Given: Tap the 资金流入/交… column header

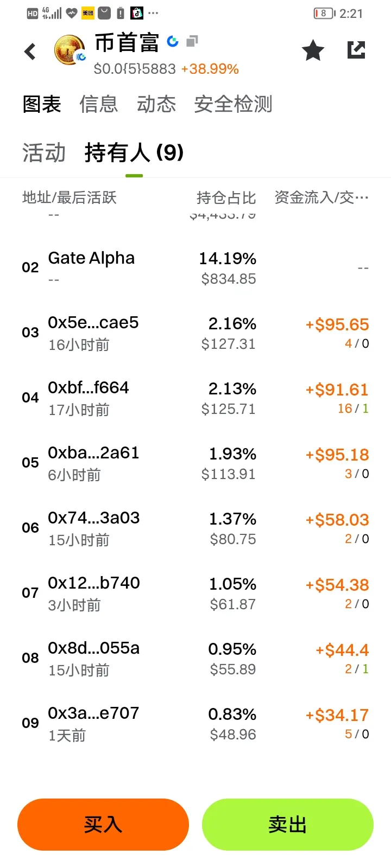Looking at the screenshot, I should coord(321,198).
